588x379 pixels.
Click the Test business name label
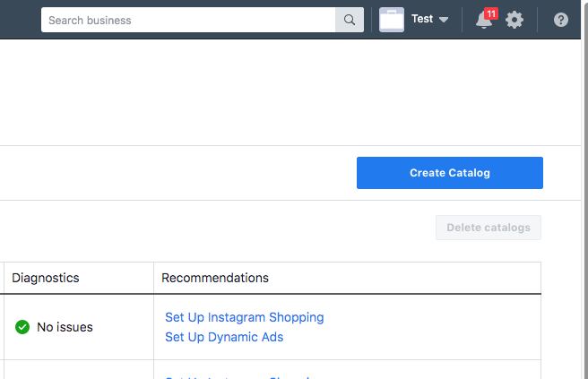422,19
